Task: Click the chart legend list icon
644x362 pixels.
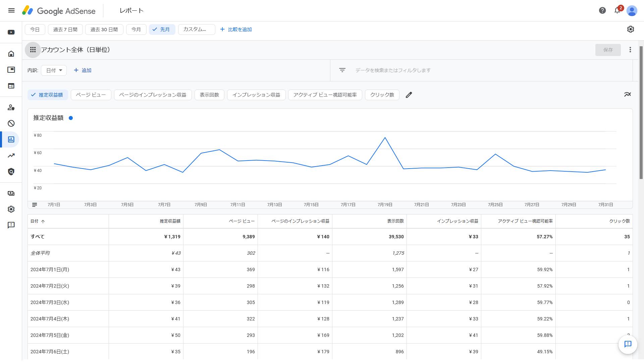Action: click(35, 204)
